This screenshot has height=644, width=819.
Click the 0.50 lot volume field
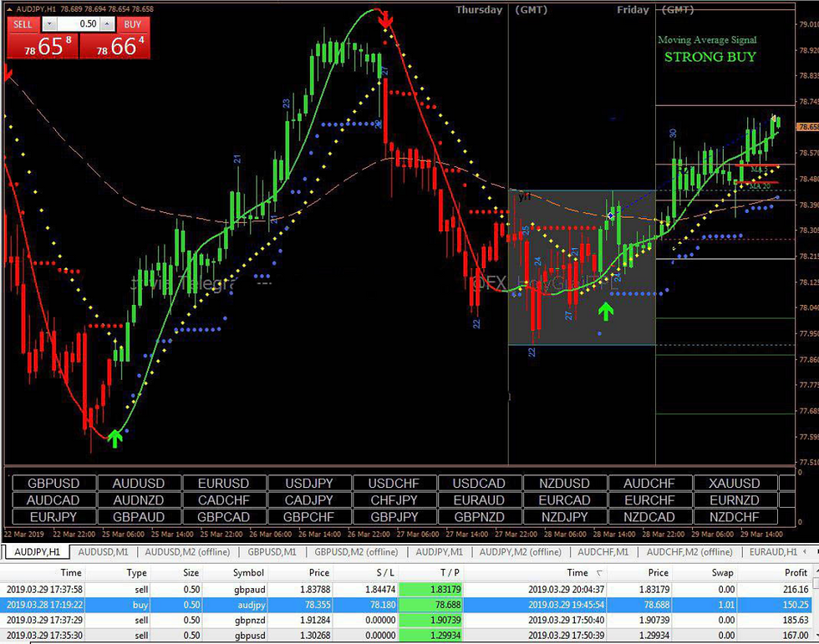pos(79,24)
